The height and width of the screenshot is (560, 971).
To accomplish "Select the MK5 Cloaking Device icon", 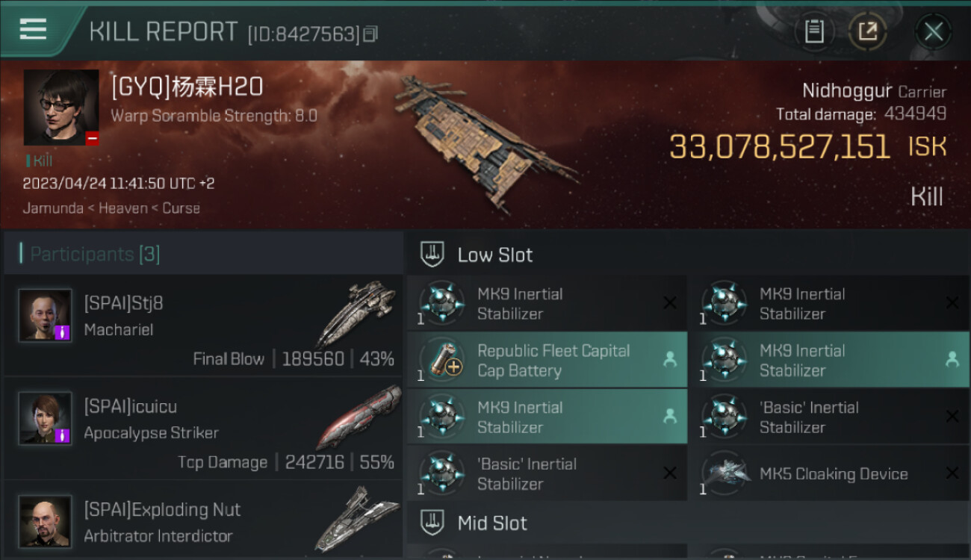I will click(x=725, y=473).
